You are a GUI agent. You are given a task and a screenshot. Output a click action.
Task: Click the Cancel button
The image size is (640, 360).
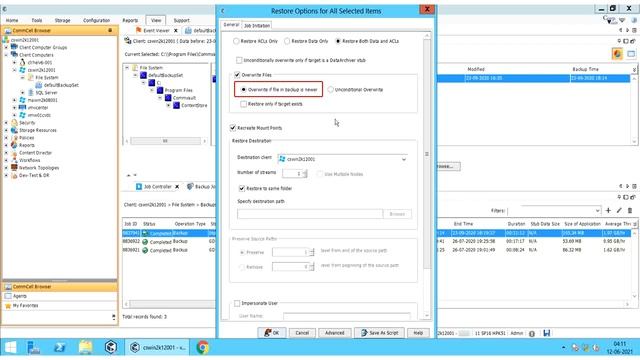(302, 333)
